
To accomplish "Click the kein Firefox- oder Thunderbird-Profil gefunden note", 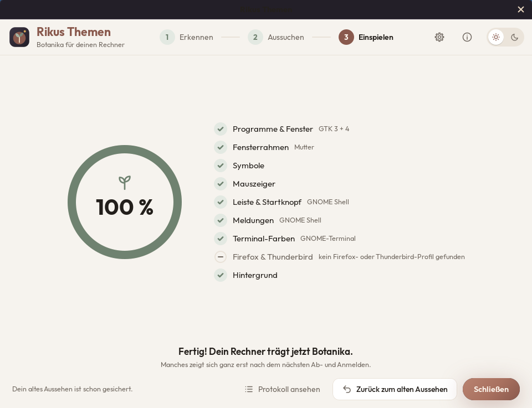I will [392, 257].
